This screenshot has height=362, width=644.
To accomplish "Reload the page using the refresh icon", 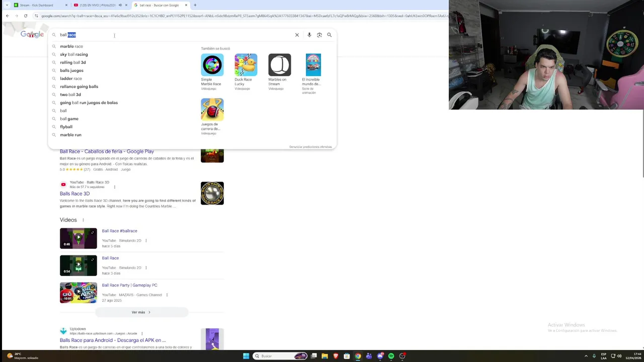I will click(26, 16).
